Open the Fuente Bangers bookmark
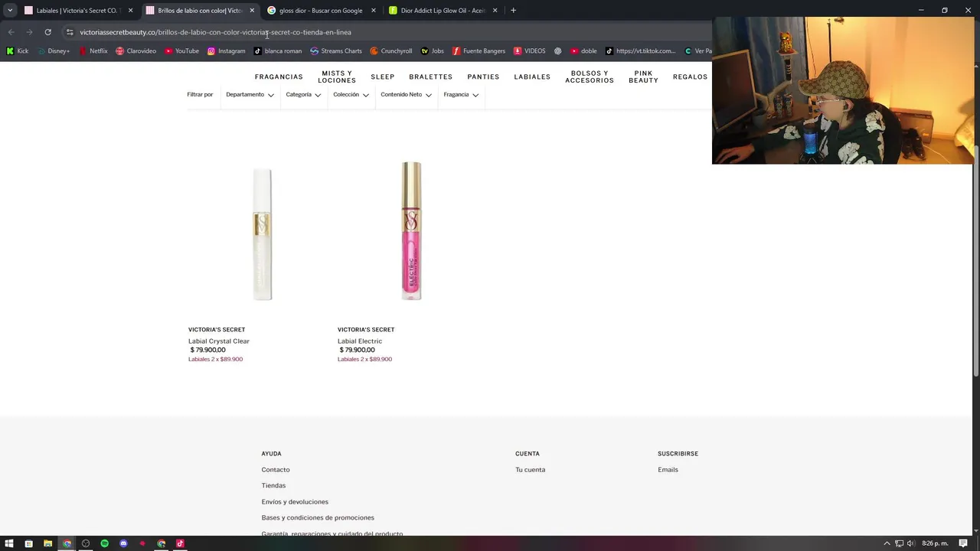 pyautogui.click(x=479, y=51)
